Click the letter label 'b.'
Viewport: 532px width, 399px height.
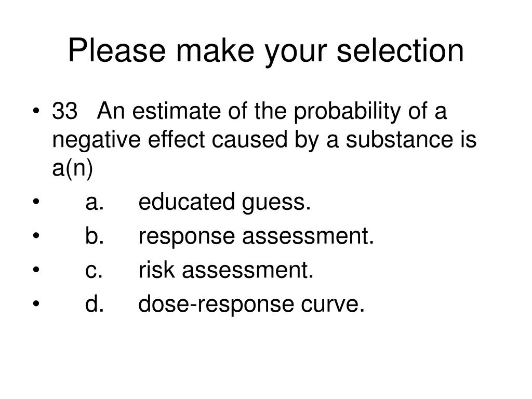tap(95, 236)
